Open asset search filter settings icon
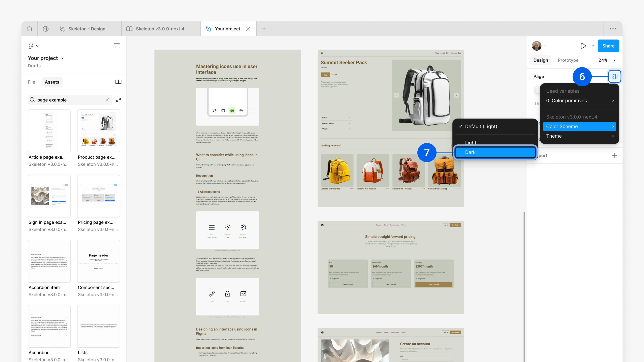This screenshot has width=644, height=362. (118, 100)
